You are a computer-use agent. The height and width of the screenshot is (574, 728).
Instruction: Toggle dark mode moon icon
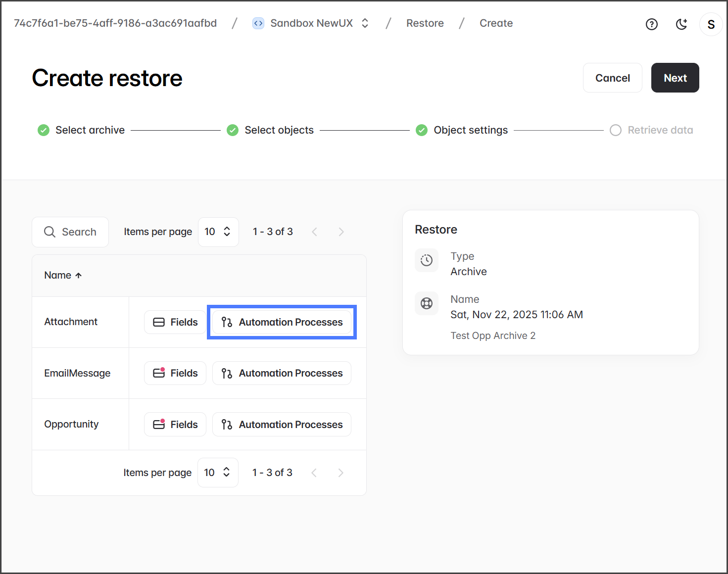click(x=681, y=24)
